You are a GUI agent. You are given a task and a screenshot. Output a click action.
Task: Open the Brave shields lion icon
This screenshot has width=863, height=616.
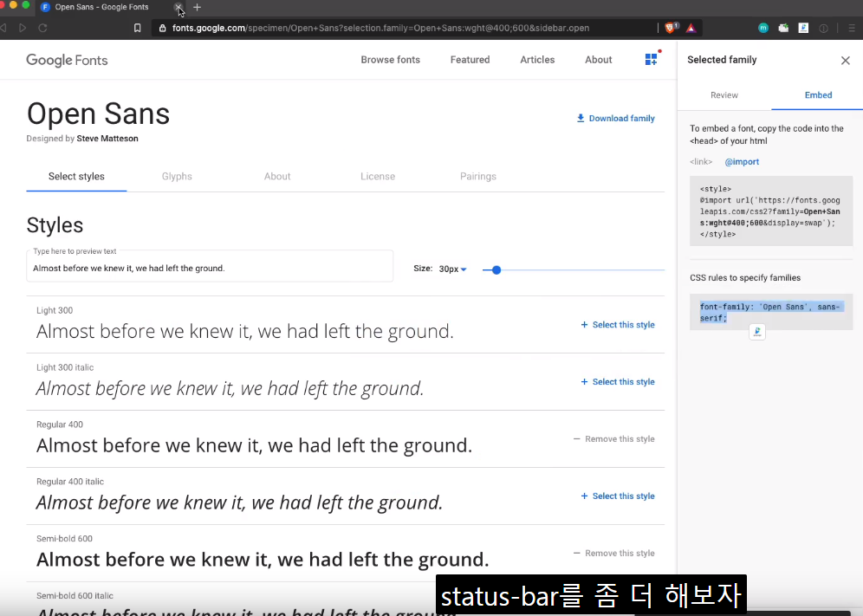(671, 28)
